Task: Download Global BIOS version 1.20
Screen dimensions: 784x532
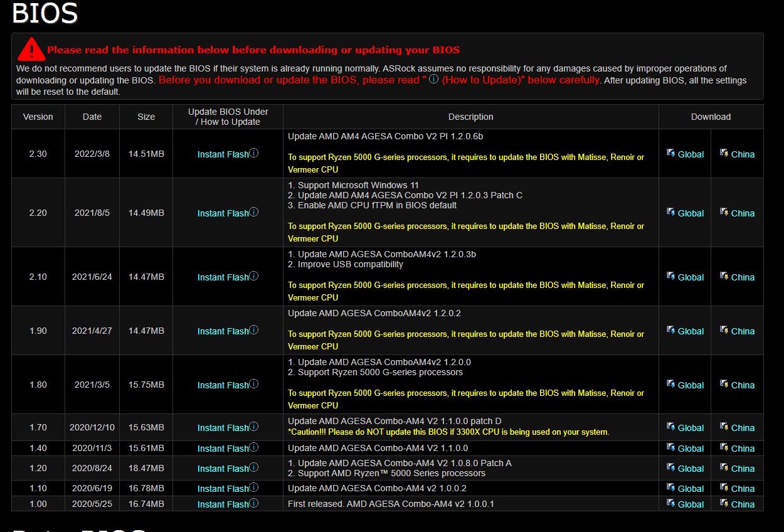Action: [691, 469]
